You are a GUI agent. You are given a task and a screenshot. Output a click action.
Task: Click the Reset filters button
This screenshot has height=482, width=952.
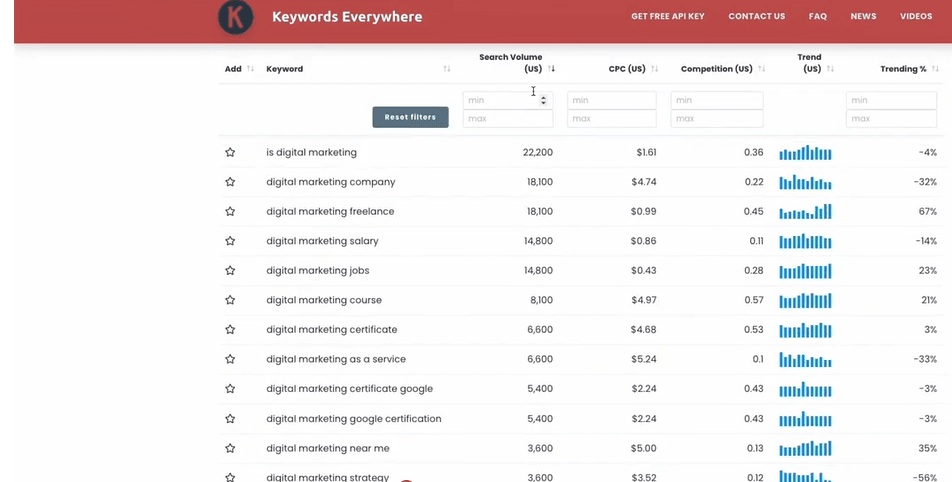pyautogui.click(x=410, y=117)
